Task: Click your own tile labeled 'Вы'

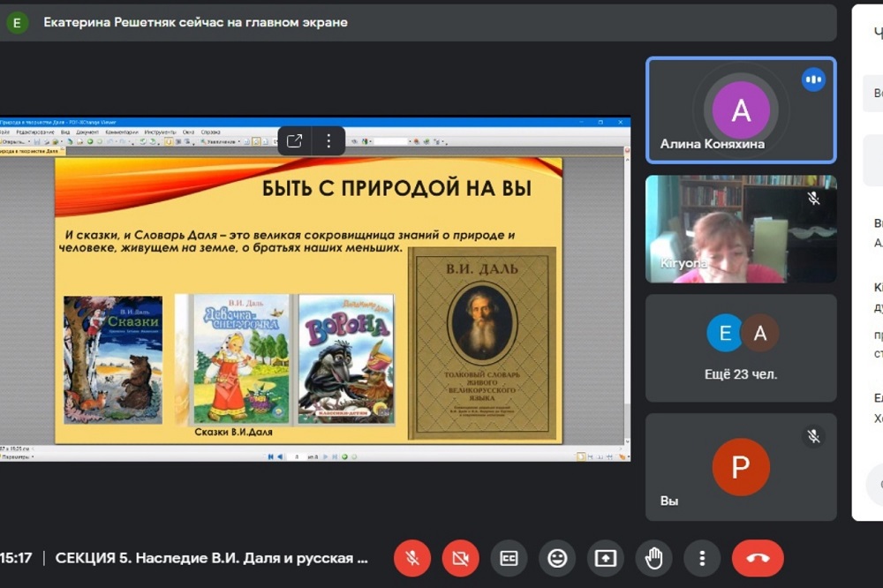Action: point(741,467)
